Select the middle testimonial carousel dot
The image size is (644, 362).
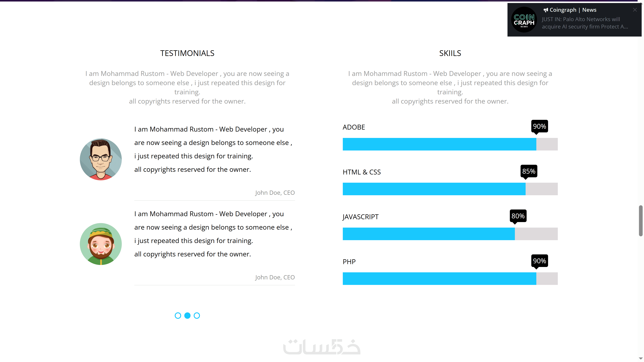click(x=187, y=316)
